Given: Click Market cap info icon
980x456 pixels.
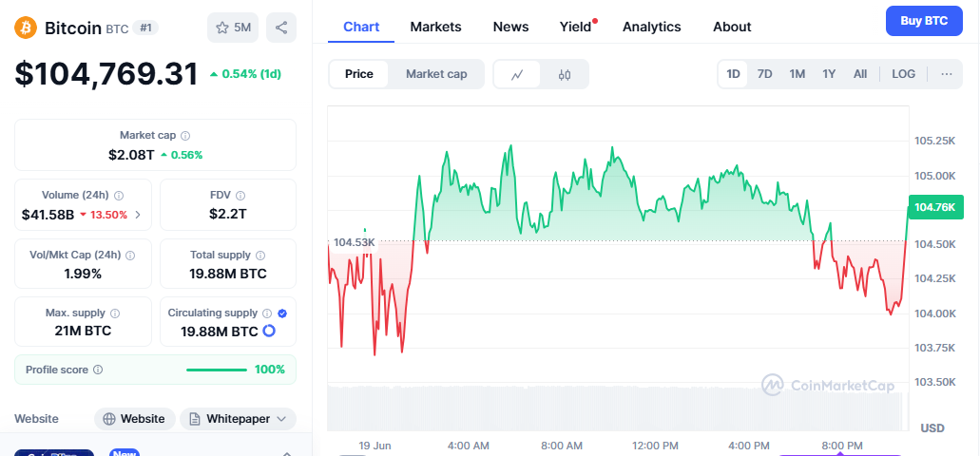Looking at the screenshot, I should (x=185, y=136).
